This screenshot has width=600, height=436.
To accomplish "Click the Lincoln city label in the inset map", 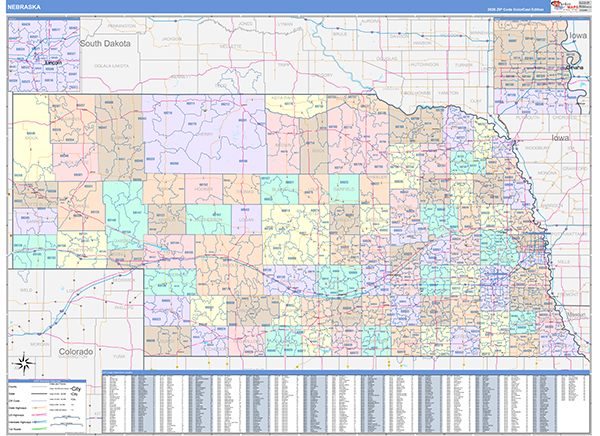I will (x=53, y=63).
